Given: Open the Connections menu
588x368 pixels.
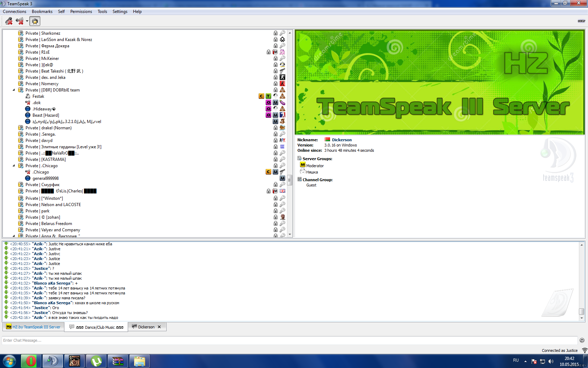Looking at the screenshot, I should tap(15, 12).
